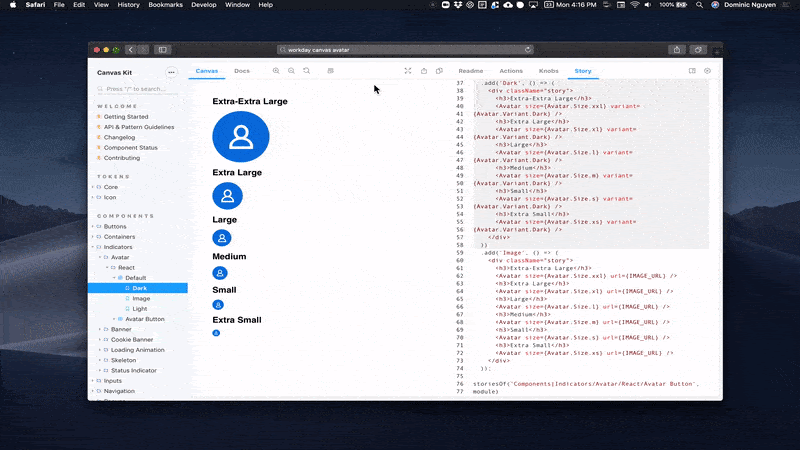
Task: Click the Extra Large avatar icon
Action: (228, 196)
